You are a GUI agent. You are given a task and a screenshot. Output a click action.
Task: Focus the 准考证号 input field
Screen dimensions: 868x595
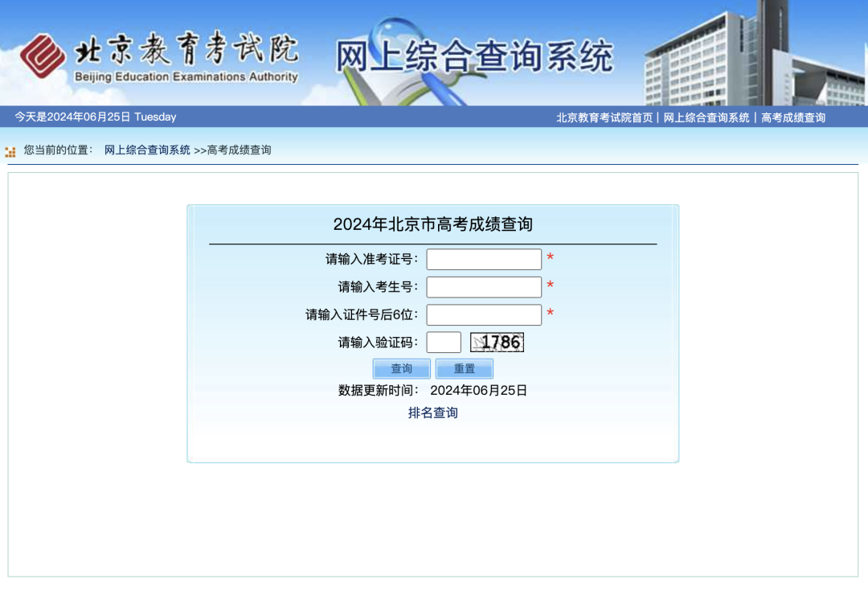point(484,259)
